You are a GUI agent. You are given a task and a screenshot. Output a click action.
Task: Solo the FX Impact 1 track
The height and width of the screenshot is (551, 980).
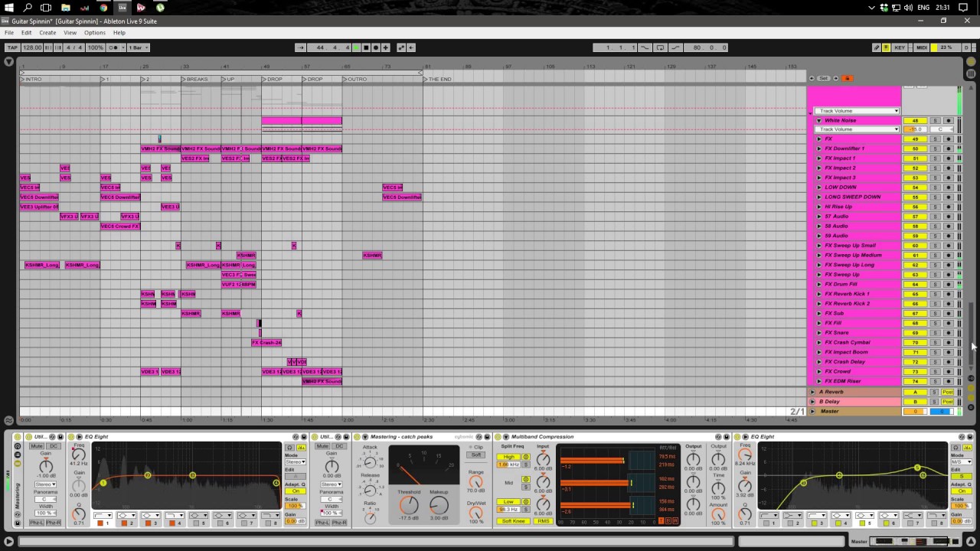935,158
